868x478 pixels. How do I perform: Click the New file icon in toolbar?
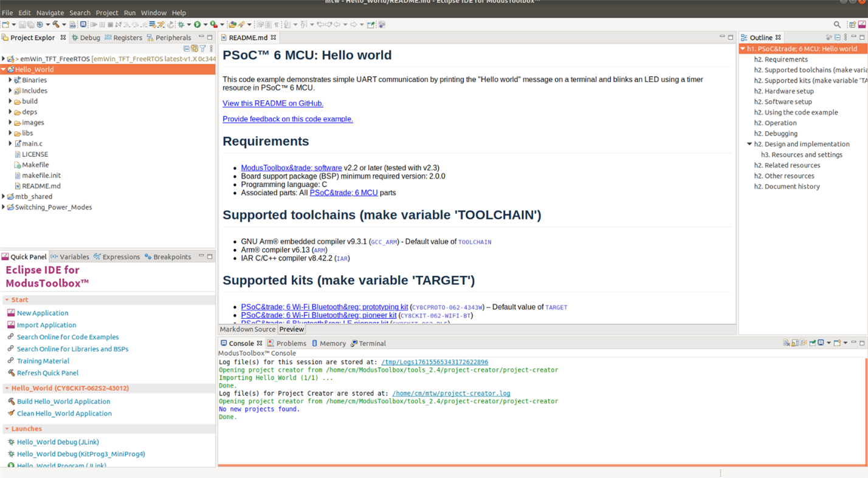(x=5, y=25)
